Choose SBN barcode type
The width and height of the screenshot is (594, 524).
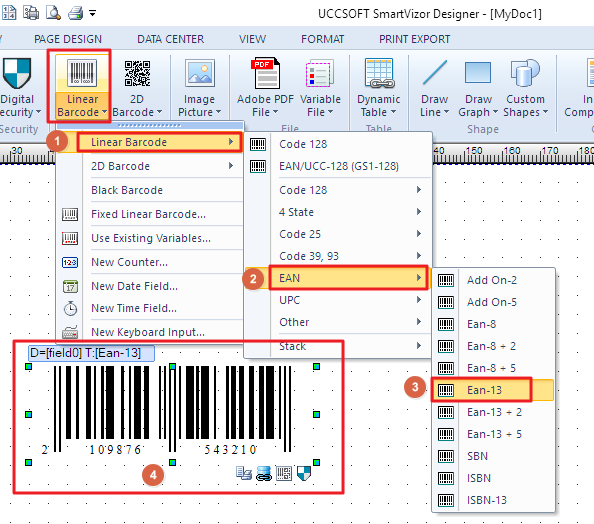[493, 456]
